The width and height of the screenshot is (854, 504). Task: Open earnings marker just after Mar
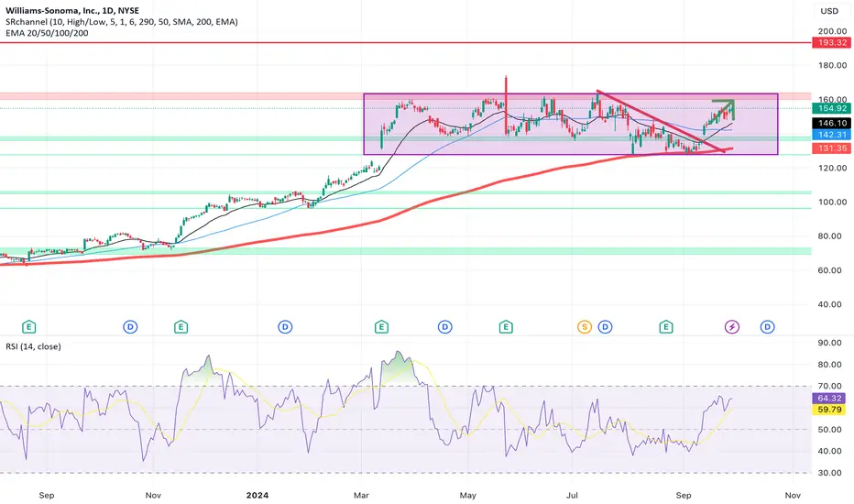(x=381, y=327)
